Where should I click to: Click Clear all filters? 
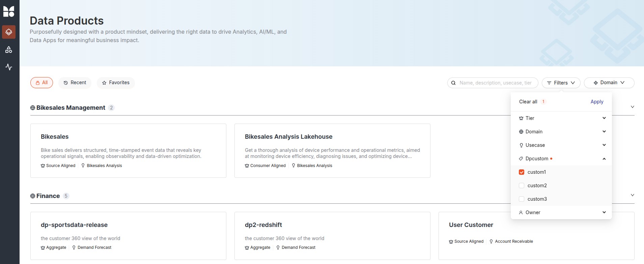pyautogui.click(x=528, y=102)
